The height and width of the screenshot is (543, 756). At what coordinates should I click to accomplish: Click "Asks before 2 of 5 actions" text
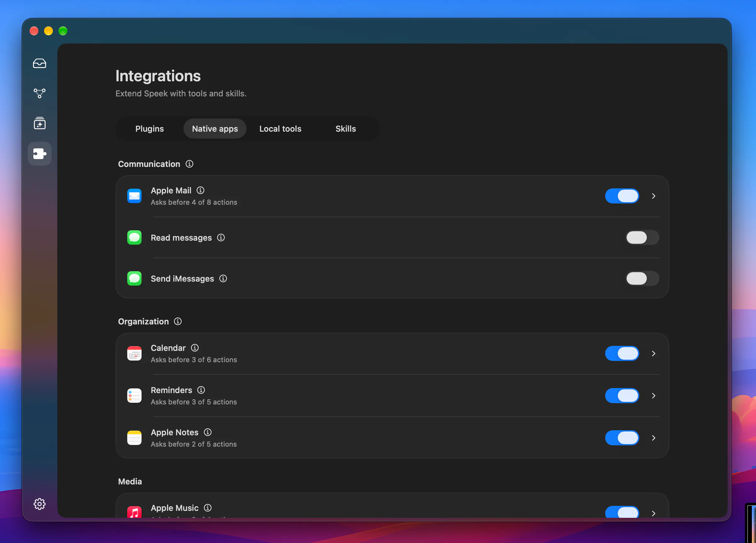coord(194,444)
